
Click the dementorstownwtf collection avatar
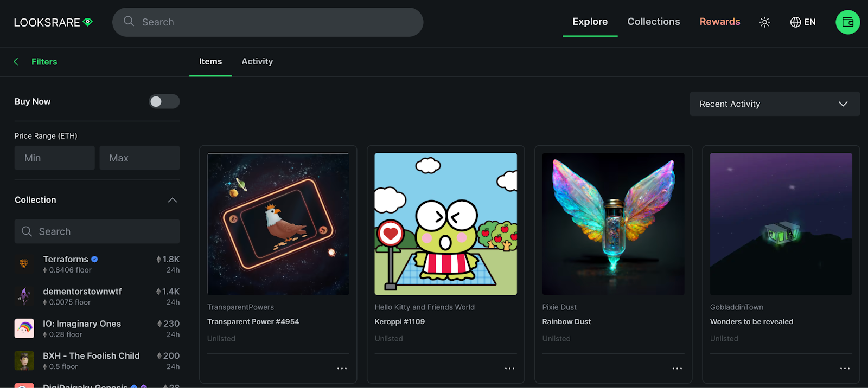tap(24, 296)
